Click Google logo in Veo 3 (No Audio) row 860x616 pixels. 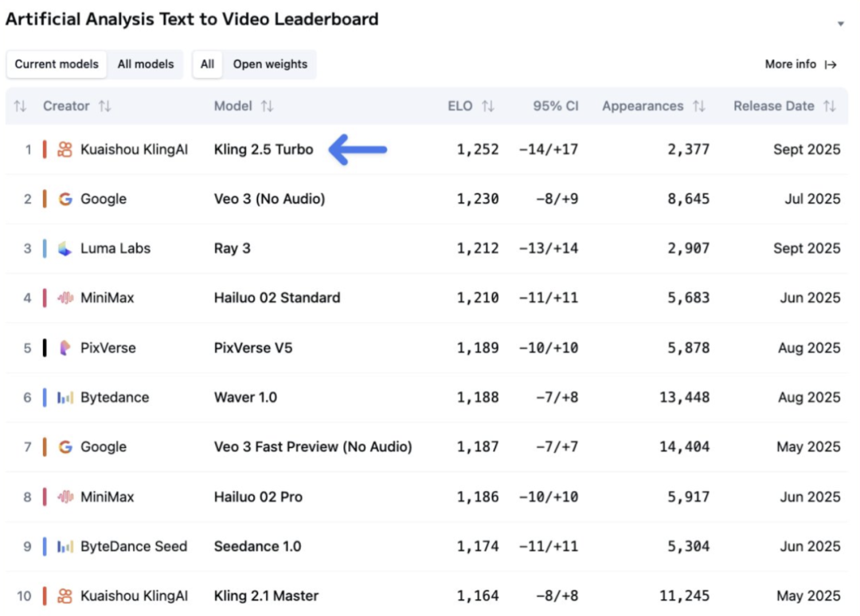(x=65, y=199)
